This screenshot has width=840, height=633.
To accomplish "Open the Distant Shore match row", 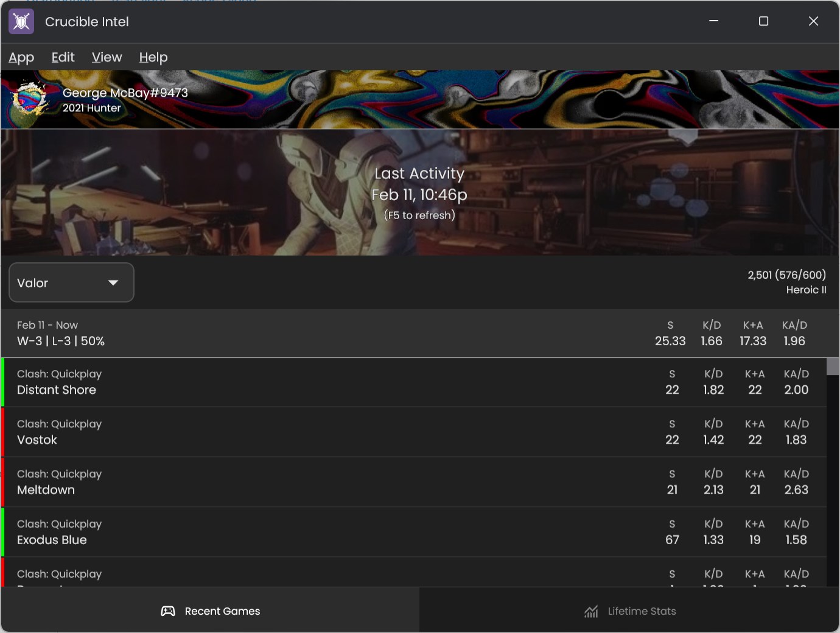I will click(414, 382).
